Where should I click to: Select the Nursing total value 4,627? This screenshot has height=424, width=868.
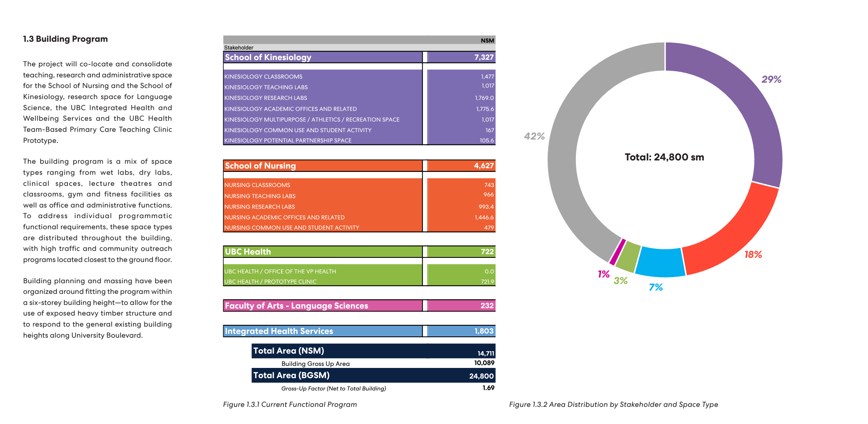[484, 166]
